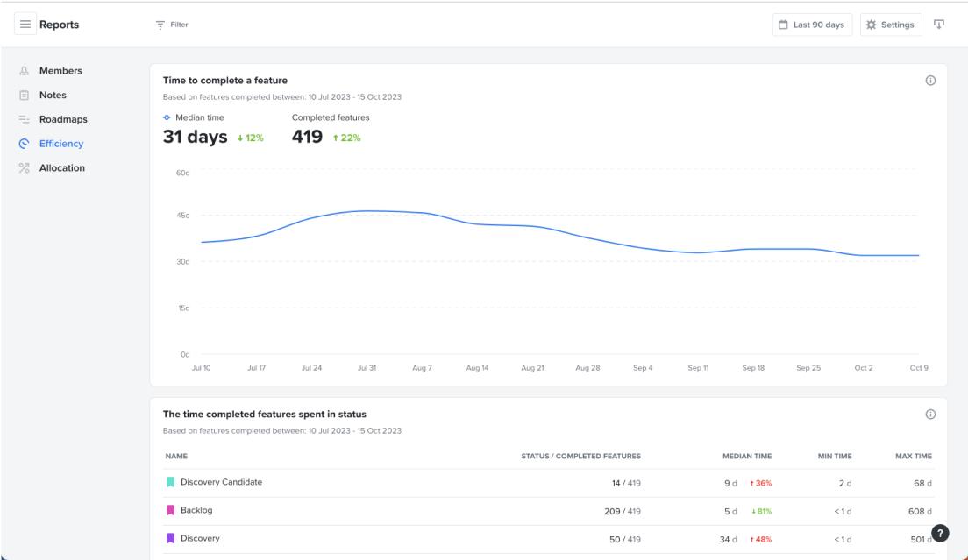Open the Last 90 days date range selector
Screen dimensions: 968x560
point(811,25)
